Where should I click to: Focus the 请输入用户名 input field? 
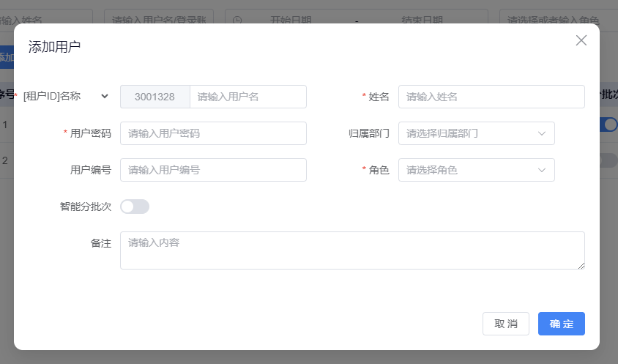pos(247,97)
